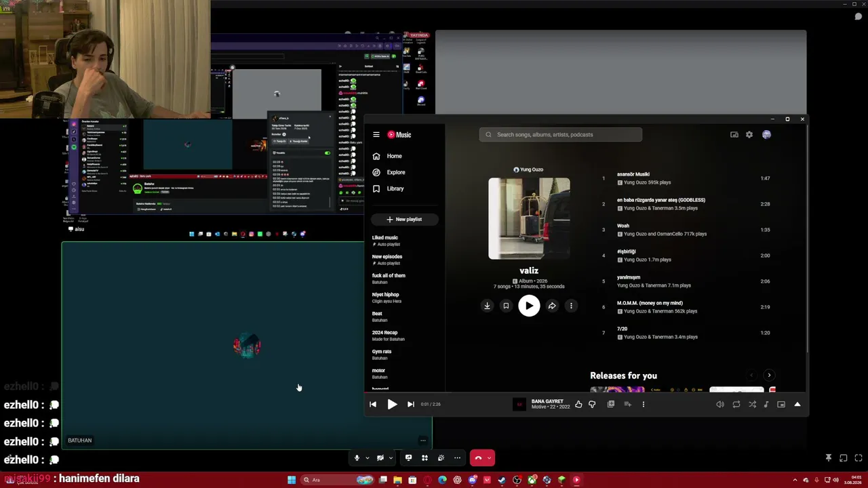Expand the now-playing page arrow

(797, 405)
